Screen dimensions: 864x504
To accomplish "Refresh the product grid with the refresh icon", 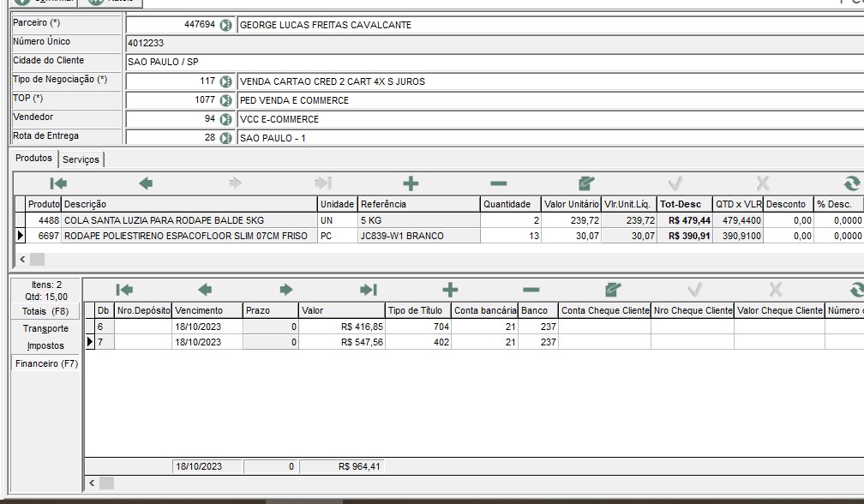I will coord(851,183).
